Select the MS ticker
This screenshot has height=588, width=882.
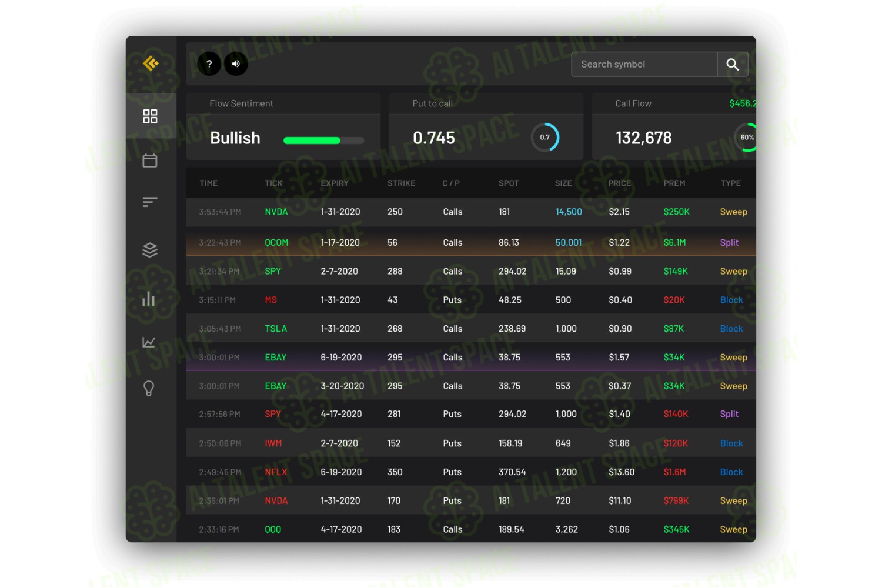270,300
